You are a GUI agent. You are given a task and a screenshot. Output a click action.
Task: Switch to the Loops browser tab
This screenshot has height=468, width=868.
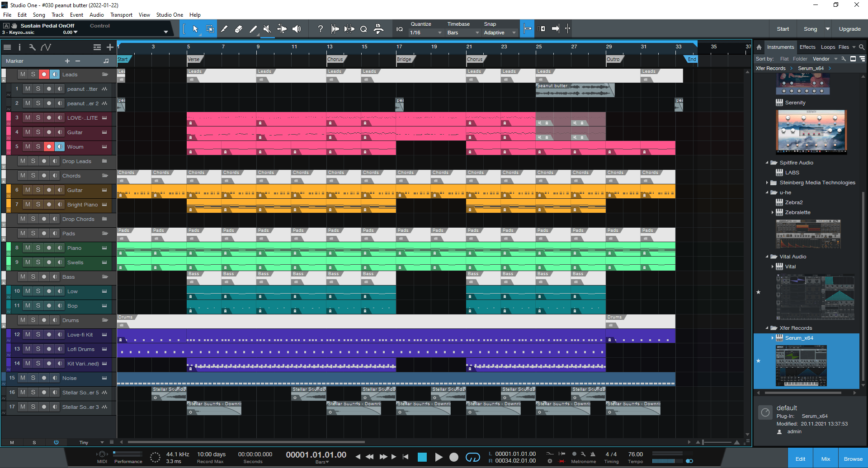click(x=828, y=47)
